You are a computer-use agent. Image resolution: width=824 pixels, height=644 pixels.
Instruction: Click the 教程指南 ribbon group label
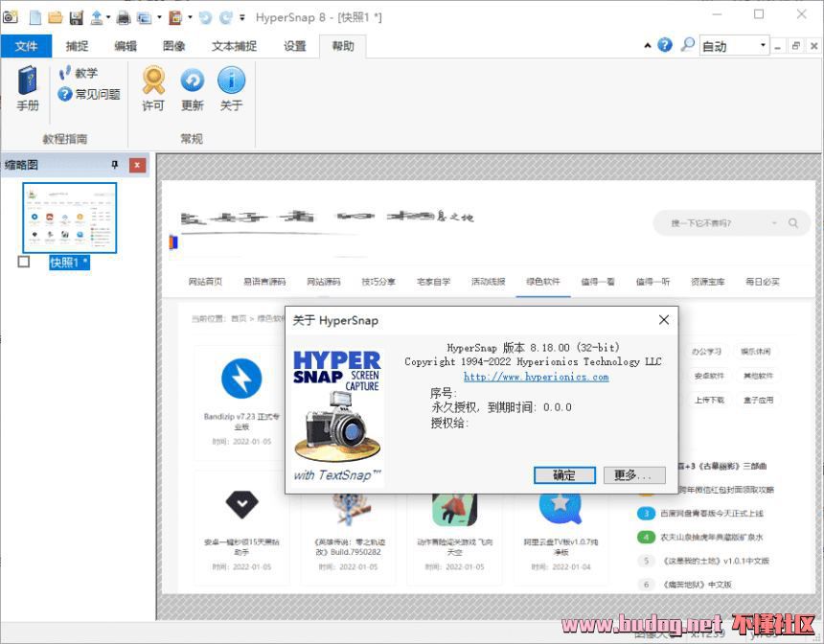(x=64, y=139)
